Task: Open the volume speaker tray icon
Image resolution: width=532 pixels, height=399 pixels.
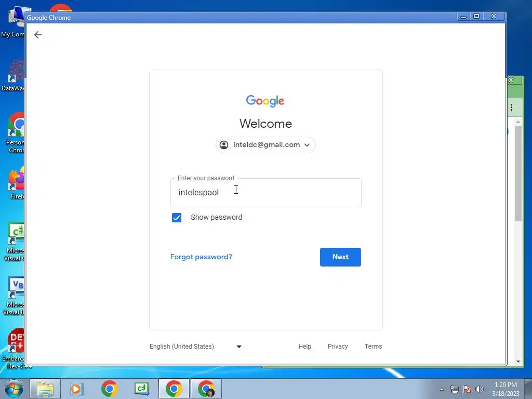Action: pos(479,389)
